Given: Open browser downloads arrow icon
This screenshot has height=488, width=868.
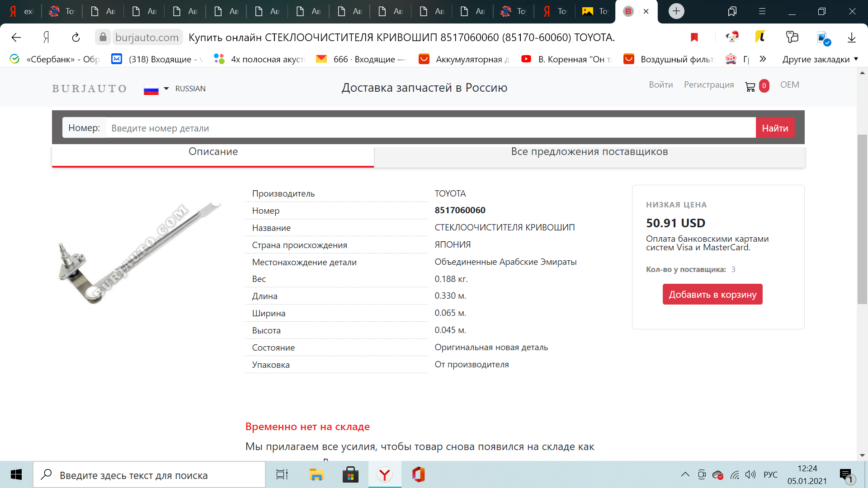Looking at the screenshot, I should click(852, 38).
